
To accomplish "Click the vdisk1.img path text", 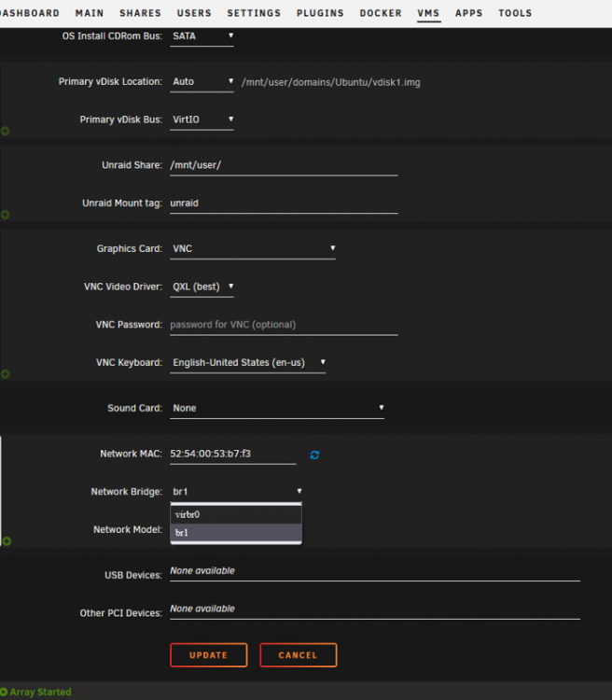I will (331, 82).
